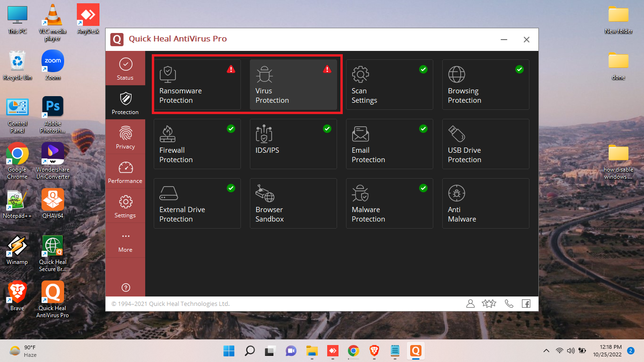644x362 pixels.
Task: Open Malware Protection tile
Action: tap(389, 204)
